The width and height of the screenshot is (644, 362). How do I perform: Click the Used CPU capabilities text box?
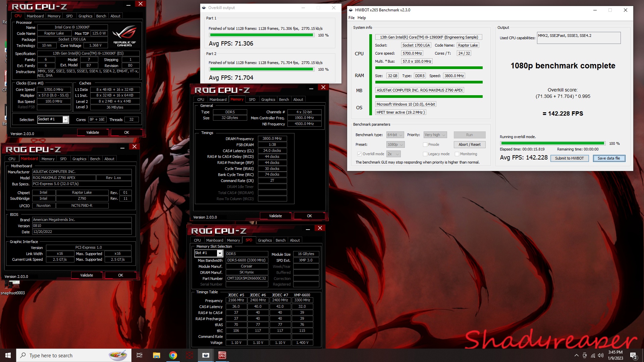tap(579, 38)
